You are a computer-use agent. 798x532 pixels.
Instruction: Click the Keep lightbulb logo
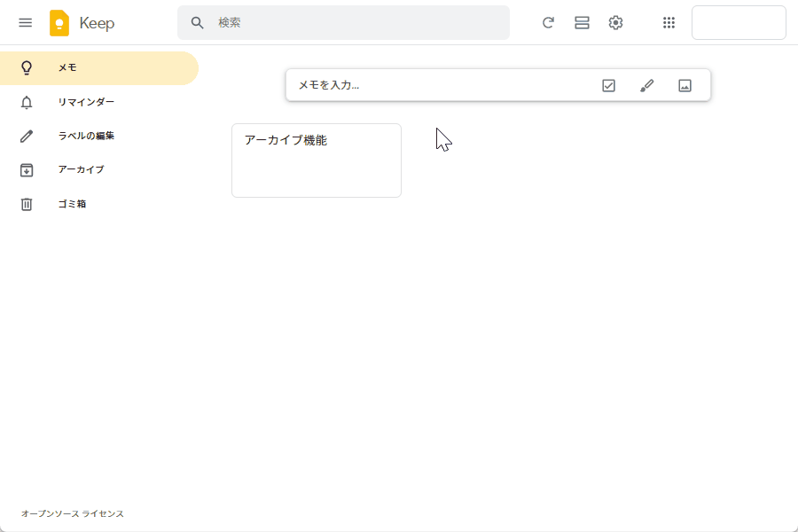coord(59,23)
